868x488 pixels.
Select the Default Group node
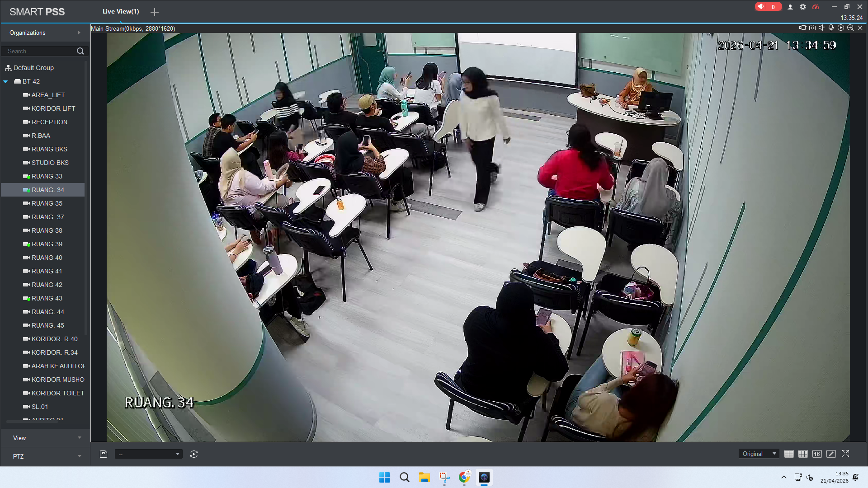coord(29,68)
